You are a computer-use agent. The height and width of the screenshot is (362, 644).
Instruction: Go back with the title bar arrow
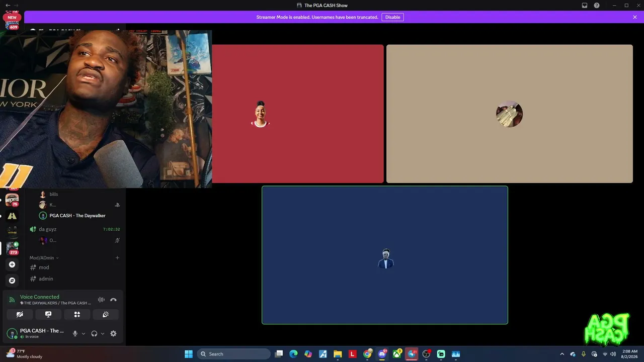(x=8, y=6)
